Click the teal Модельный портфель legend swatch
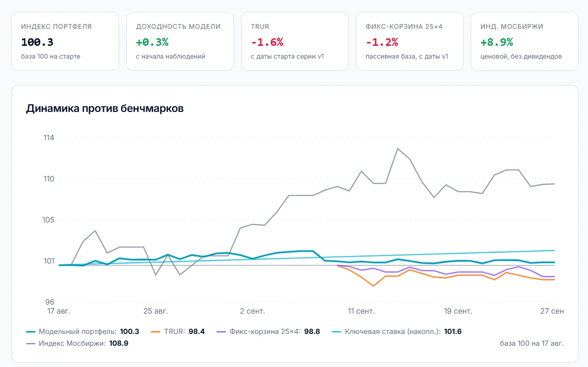The image size is (588, 367). (31, 332)
